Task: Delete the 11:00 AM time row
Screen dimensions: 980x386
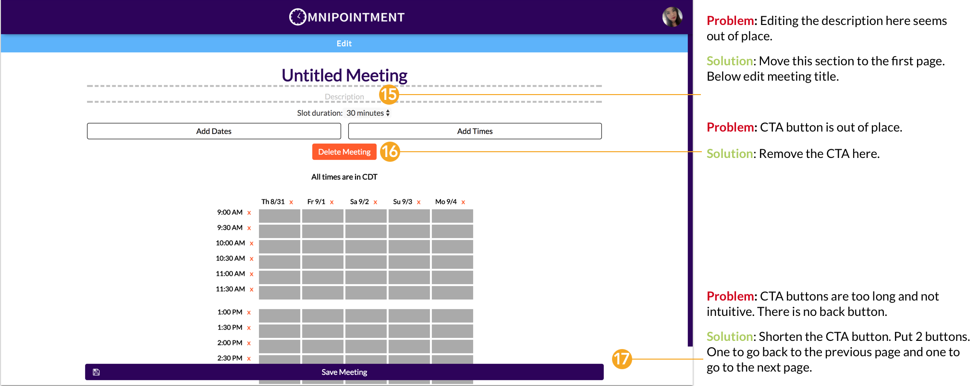Action: [x=251, y=274]
